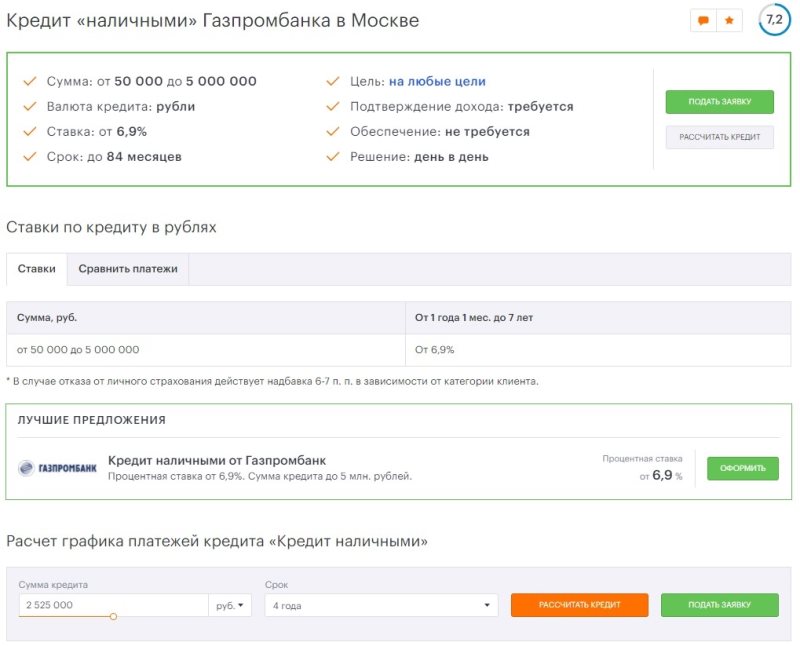Image resolution: width=800 pixels, height=646 pixels.
Task: Click the insurance refusal footnote text
Action: pos(272,381)
